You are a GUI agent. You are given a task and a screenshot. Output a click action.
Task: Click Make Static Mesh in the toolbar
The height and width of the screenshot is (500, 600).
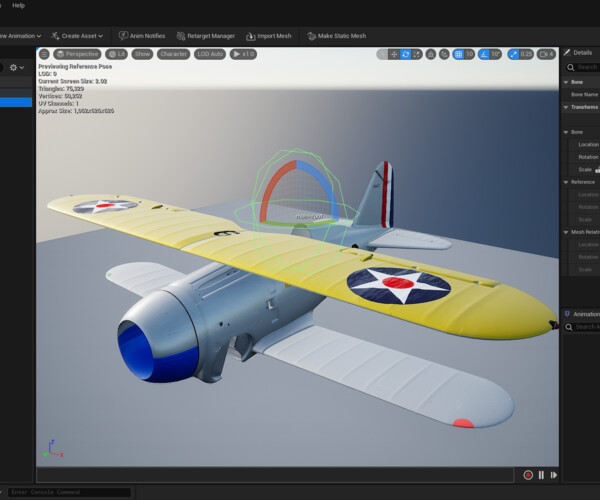tap(337, 36)
